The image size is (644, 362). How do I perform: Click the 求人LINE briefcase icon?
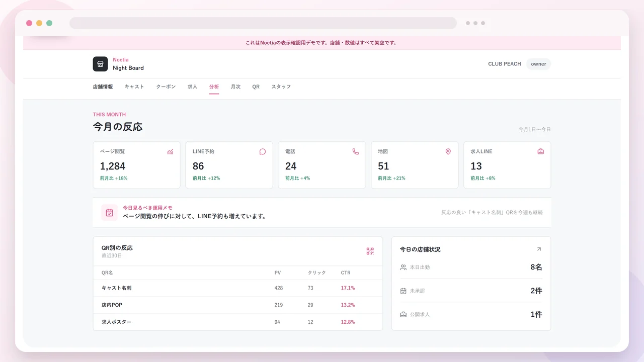(541, 151)
